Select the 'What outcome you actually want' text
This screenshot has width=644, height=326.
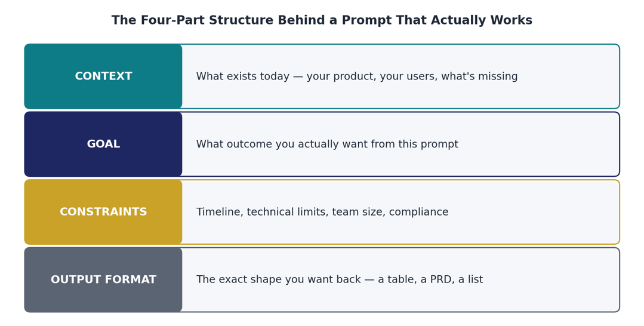[x=327, y=144]
